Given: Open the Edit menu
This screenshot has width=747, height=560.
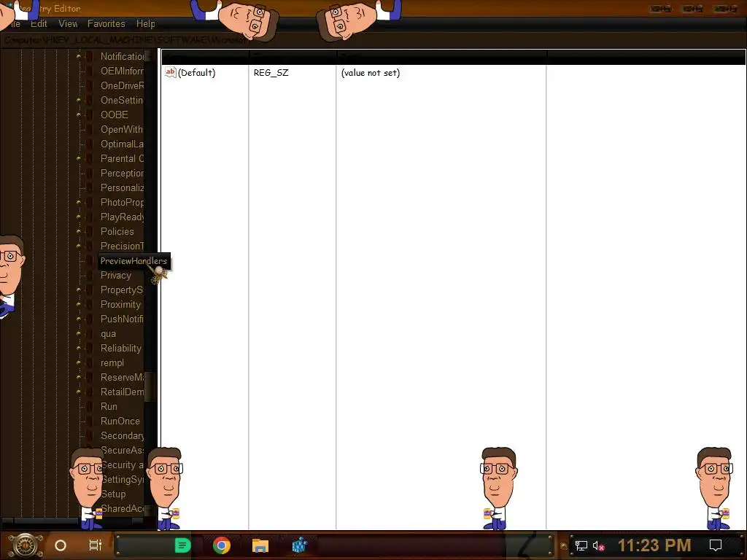Looking at the screenshot, I should (39, 24).
